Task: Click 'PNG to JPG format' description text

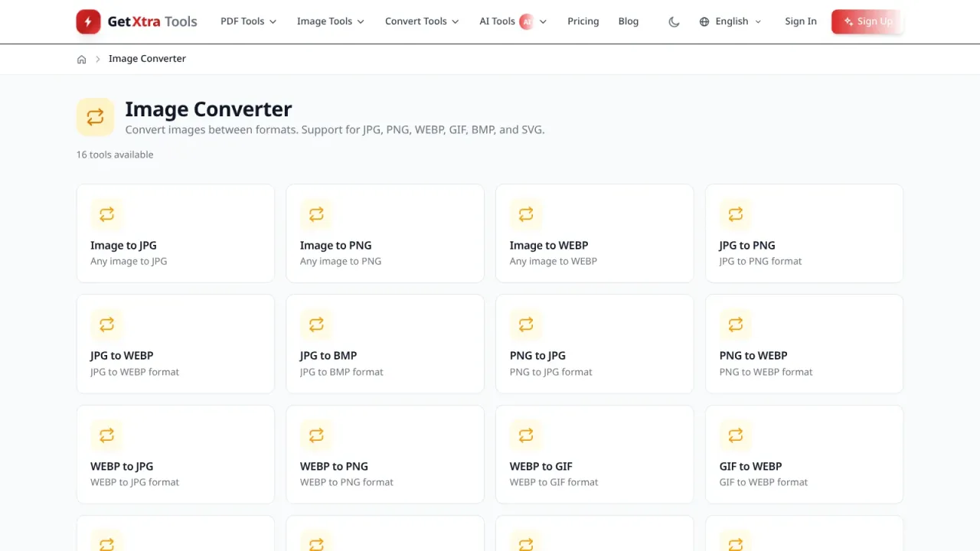Action: point(551,372)
